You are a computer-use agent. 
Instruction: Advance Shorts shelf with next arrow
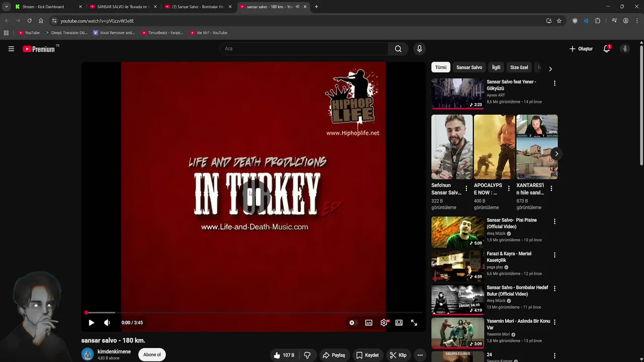[x=556, y=154]
